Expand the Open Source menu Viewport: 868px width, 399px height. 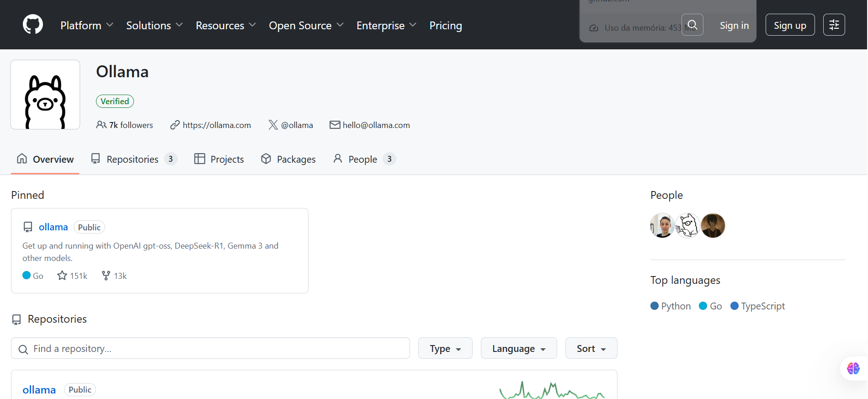pyautogui.click(x=306, y=25)
